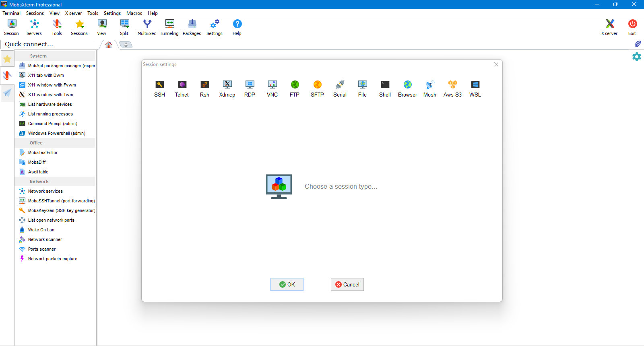This screenshot has width=644, height=346.
Task: Click the Quick connect field
Action: (48, 44)
